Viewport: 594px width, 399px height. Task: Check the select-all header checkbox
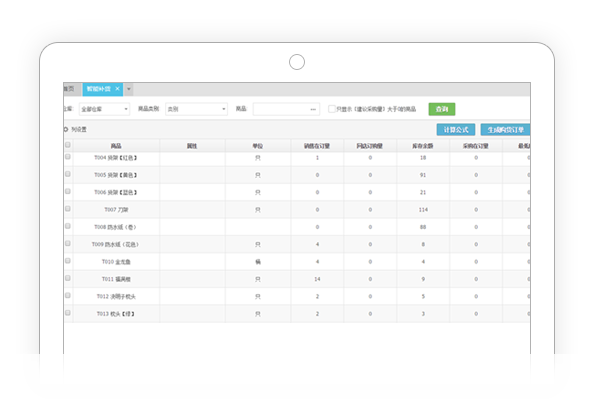click(x=68, y=145)
